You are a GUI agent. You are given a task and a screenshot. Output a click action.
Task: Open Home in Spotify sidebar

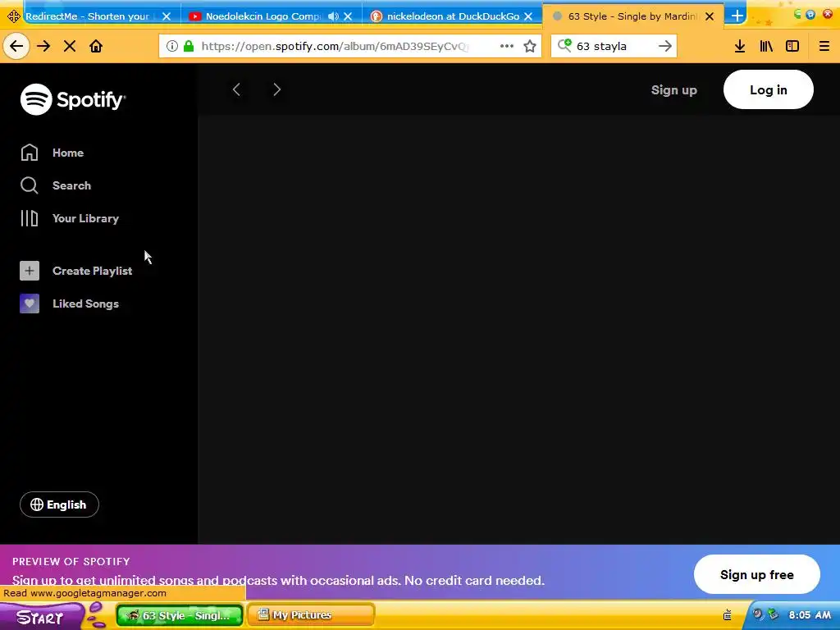52,153
